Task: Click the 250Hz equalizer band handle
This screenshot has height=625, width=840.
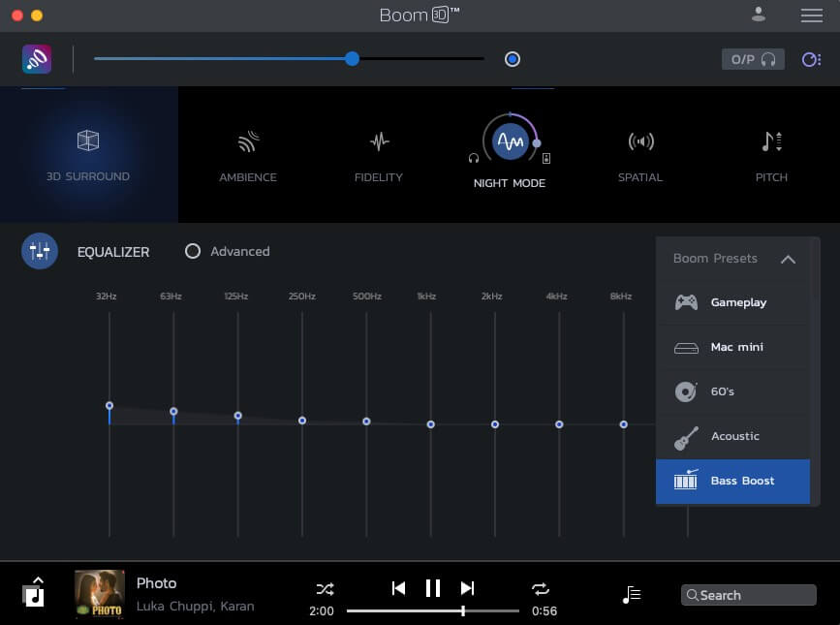Action: point(302,421)
